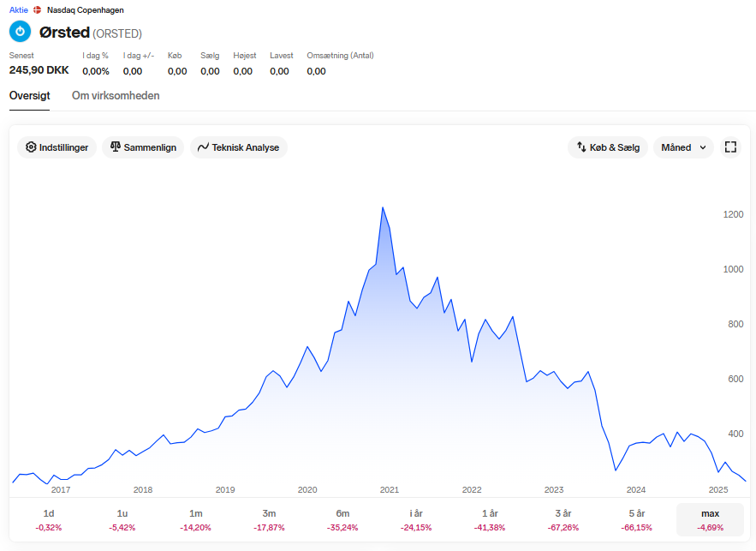This screenshot has width=756, height=551.
Task: Click the Lavest column label
Action: coord(282,56)
